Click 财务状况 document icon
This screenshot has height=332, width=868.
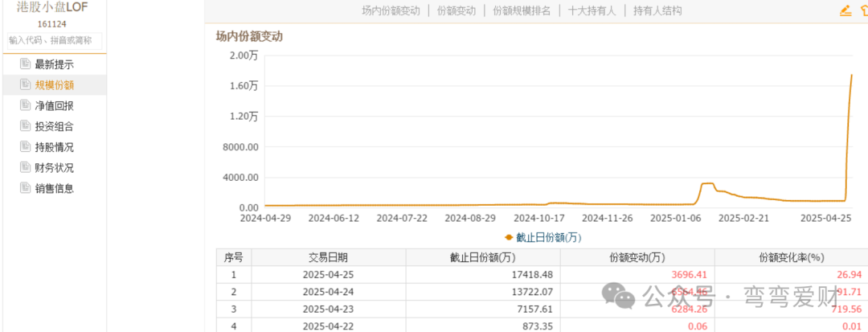[x=25, y=167]
